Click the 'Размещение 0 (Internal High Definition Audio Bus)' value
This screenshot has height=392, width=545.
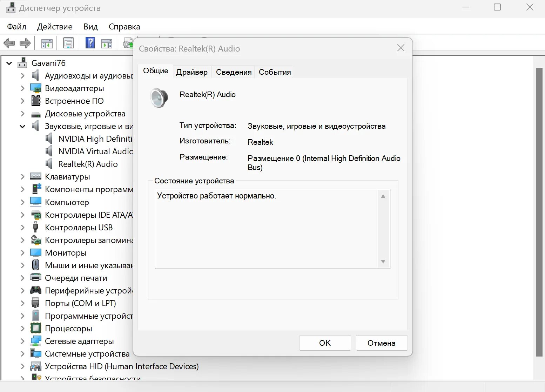pos(324,163)
